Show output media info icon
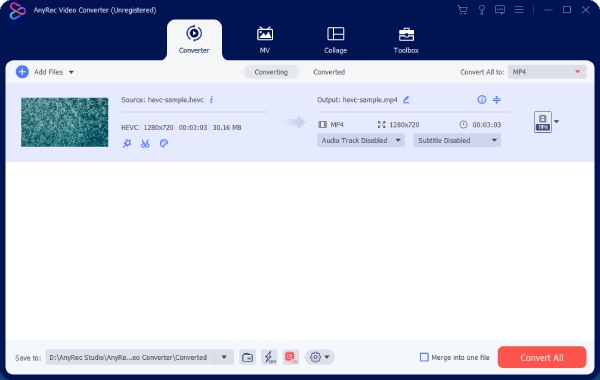Screen dimensions: 600x380 [x=482, y=99]
